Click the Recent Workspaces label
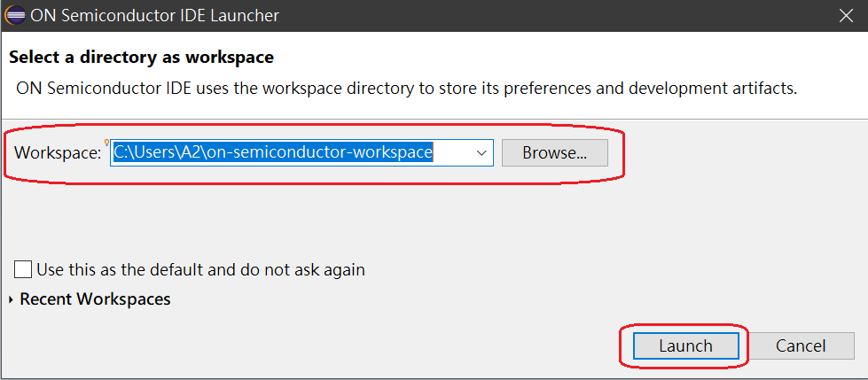This screenshot has width=868, height=380. 95,299
